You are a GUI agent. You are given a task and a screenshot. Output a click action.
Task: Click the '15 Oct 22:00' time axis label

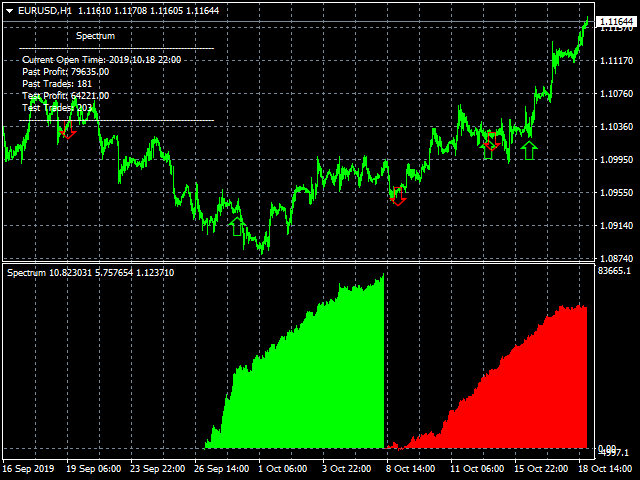pyautogui.click(x=541, y=469)
